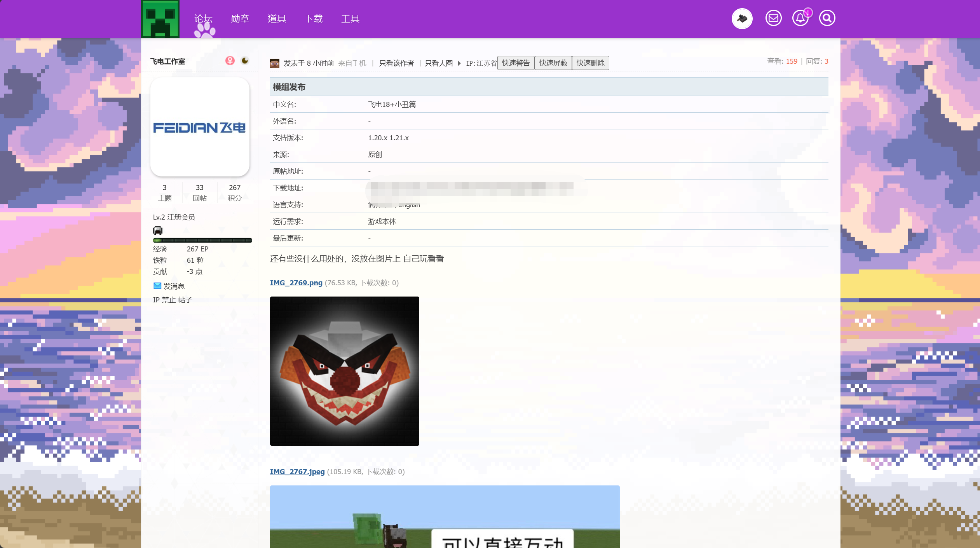Click the Lv.2 注册会员 user group link
The width and height of the screenshot is (980, 548).
tap(174, 217)
